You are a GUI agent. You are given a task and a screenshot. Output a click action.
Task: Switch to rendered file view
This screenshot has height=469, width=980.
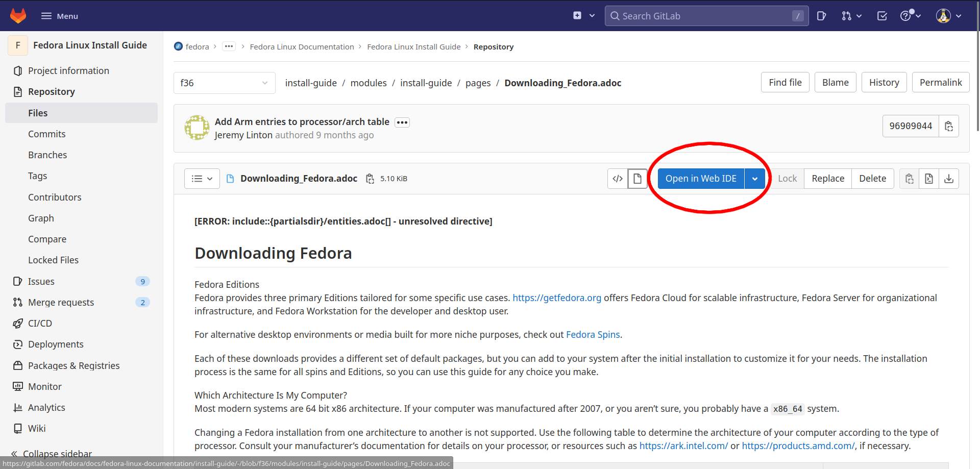638,179
